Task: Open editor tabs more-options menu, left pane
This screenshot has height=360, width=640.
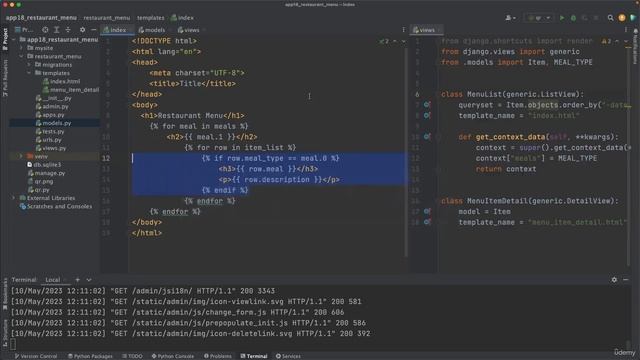Action: point(403,30)
